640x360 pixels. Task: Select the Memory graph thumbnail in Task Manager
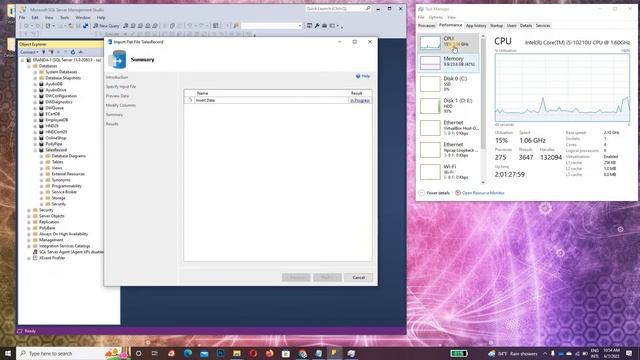[x=430, y=63]
